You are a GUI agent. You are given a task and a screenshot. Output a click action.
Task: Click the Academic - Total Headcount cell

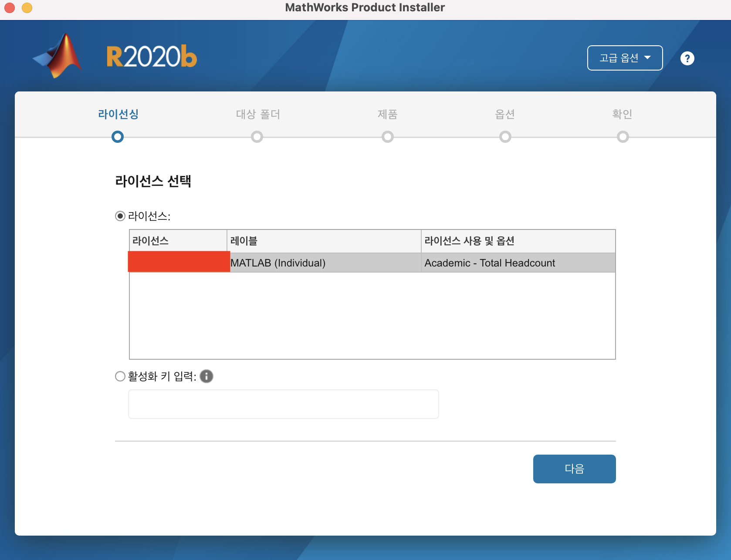pyautogui.click(x=518, y=263)
